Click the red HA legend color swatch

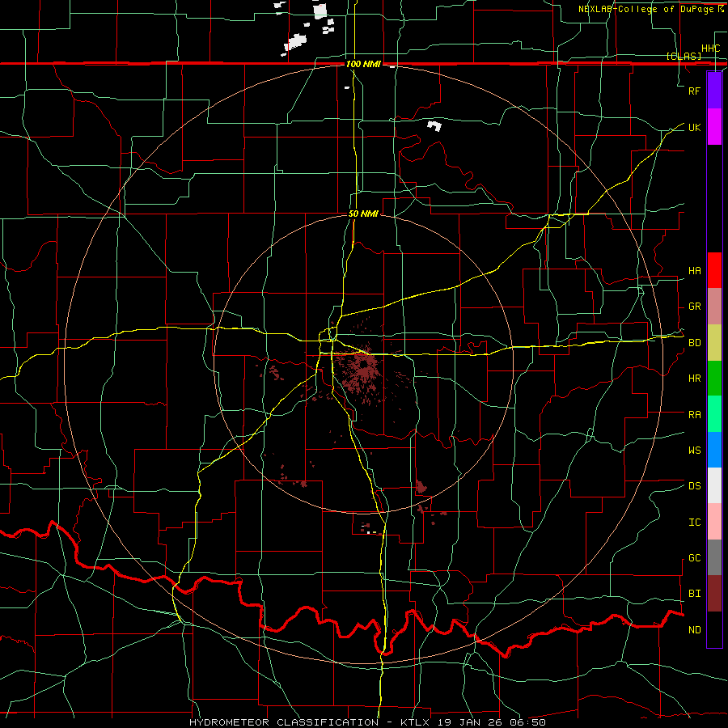click(x=714, y=270)
